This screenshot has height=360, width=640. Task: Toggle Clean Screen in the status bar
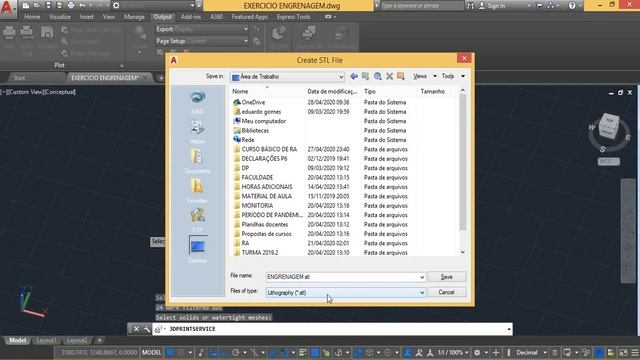tap(623, 352)
